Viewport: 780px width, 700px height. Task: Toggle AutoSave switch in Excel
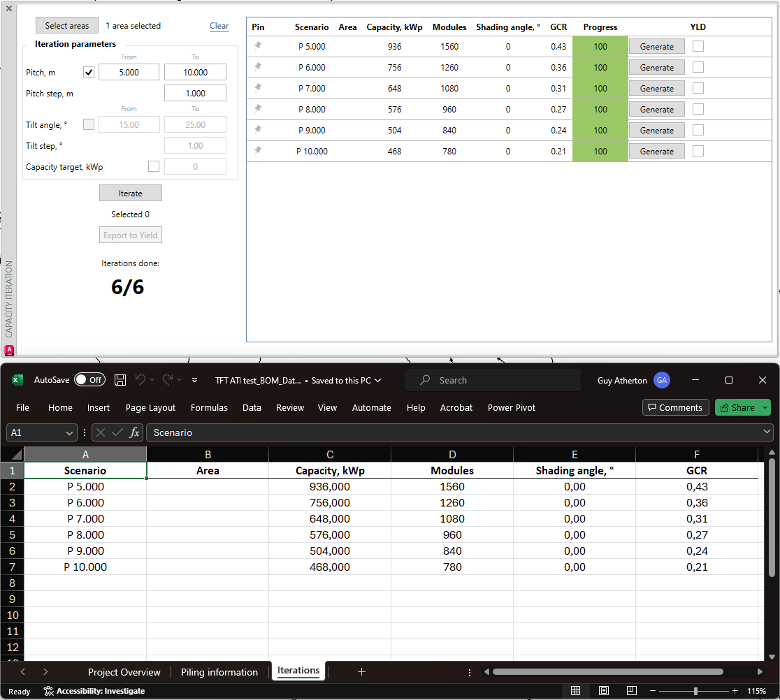click(x=89, y=380)
